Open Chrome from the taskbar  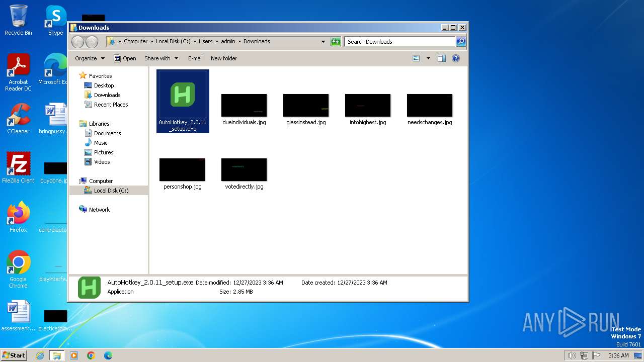(91, 355)
